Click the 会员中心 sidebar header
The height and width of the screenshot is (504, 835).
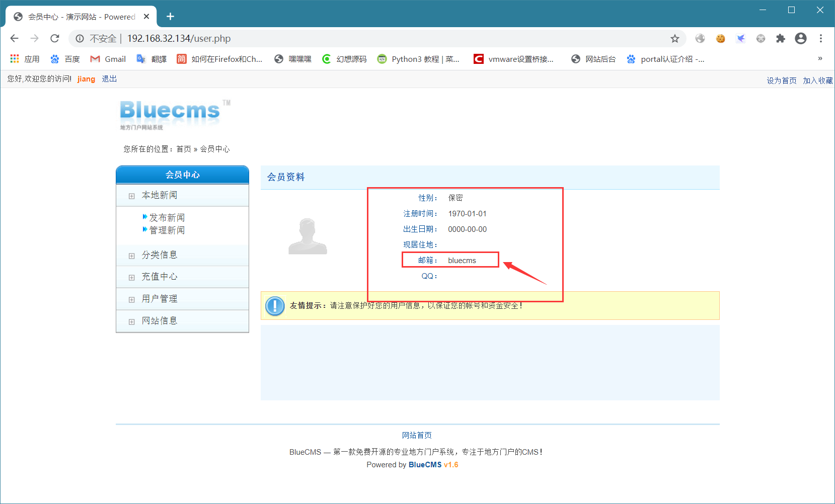[x=182, y=175]
